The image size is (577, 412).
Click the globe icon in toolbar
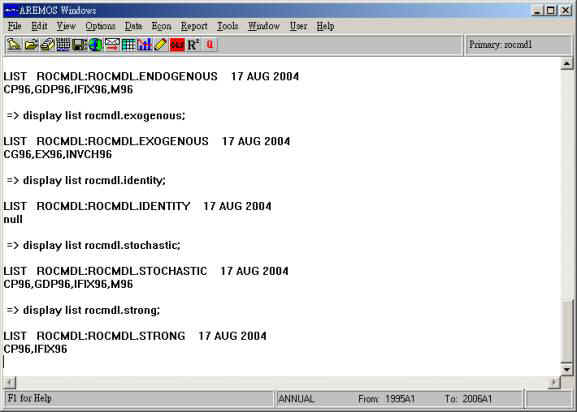[96, 45]
